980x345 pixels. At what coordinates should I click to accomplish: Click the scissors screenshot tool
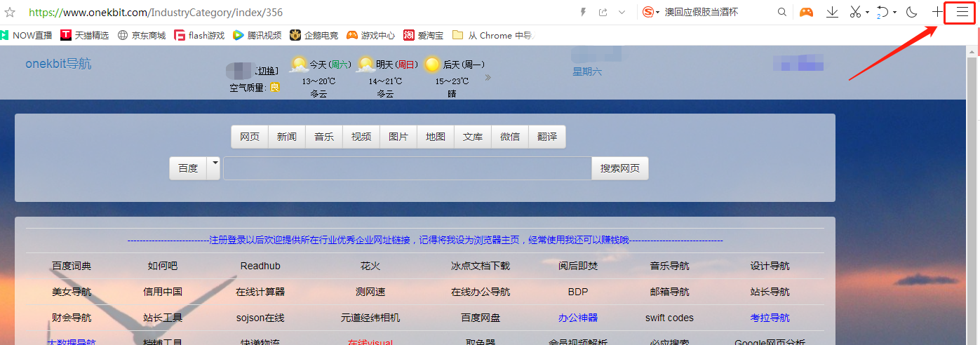[855, 13]
